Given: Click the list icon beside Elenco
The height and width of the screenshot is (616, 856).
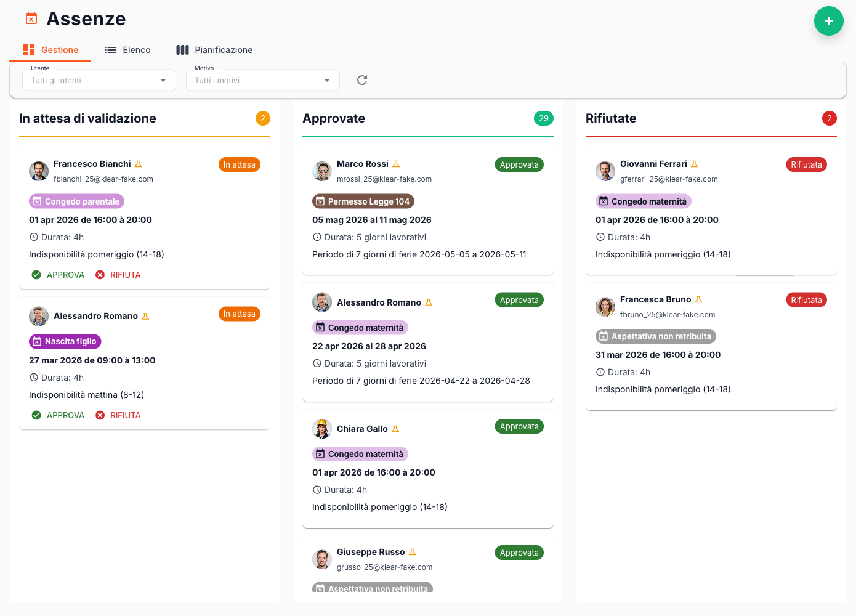Looking at the screenshot, I should point(110,49).
